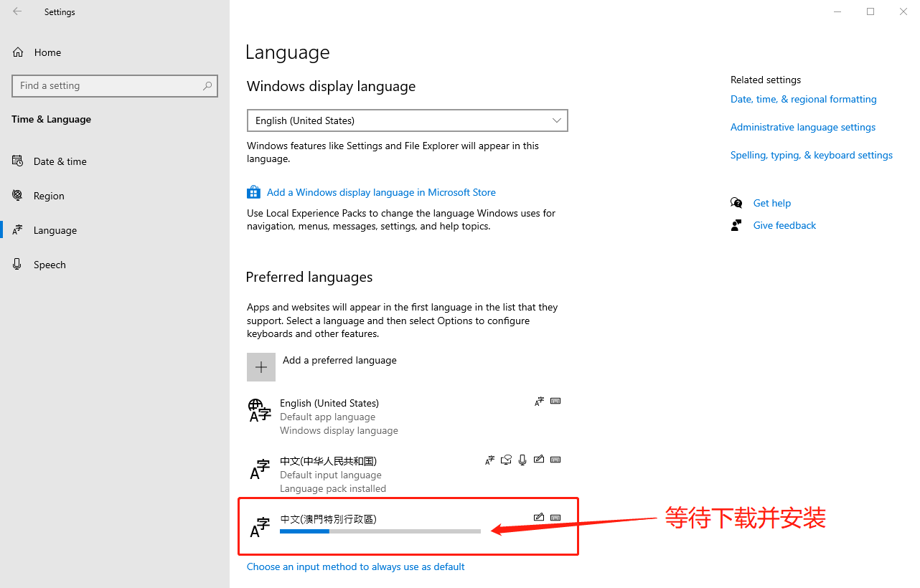Click the download progress bar for 中文(澳門特別行政區)
Image resolution: width=920 pixels, height=588 pixels.
pos(380,531)
